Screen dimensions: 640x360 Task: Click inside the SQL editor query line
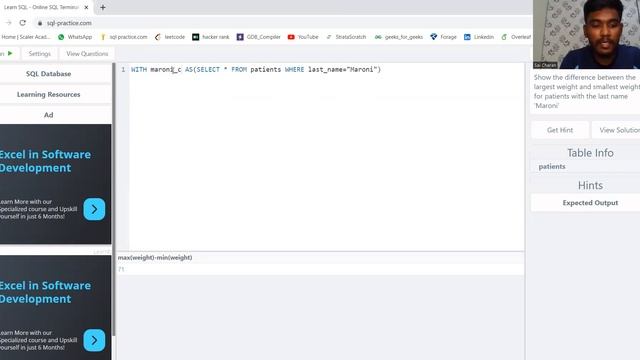[256, 69]
